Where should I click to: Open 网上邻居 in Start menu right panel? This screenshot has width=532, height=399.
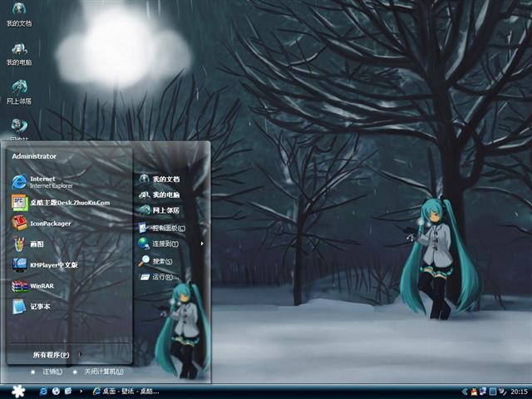tap(160, 210)
